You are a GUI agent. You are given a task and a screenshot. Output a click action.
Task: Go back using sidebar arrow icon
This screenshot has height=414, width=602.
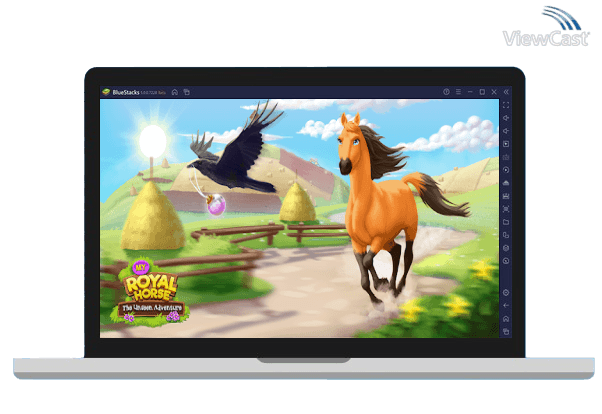click(506, 305)
